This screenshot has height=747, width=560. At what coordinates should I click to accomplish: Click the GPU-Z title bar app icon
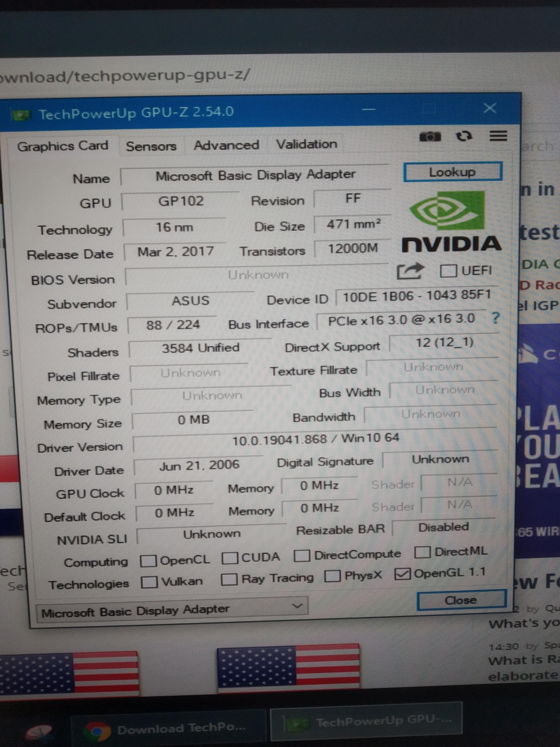pos(21,116)
